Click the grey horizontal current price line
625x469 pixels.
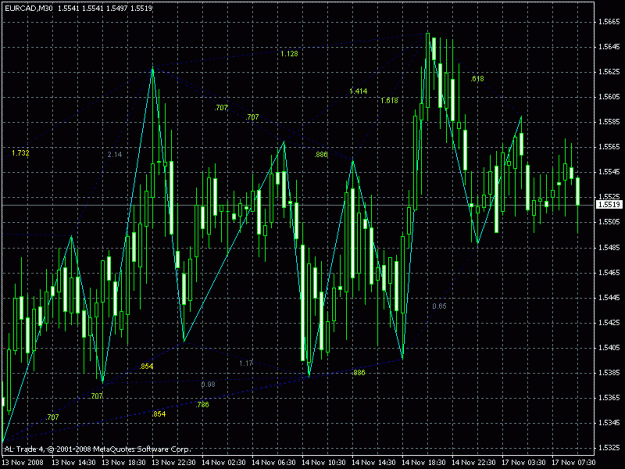click(x=297, y=205)
